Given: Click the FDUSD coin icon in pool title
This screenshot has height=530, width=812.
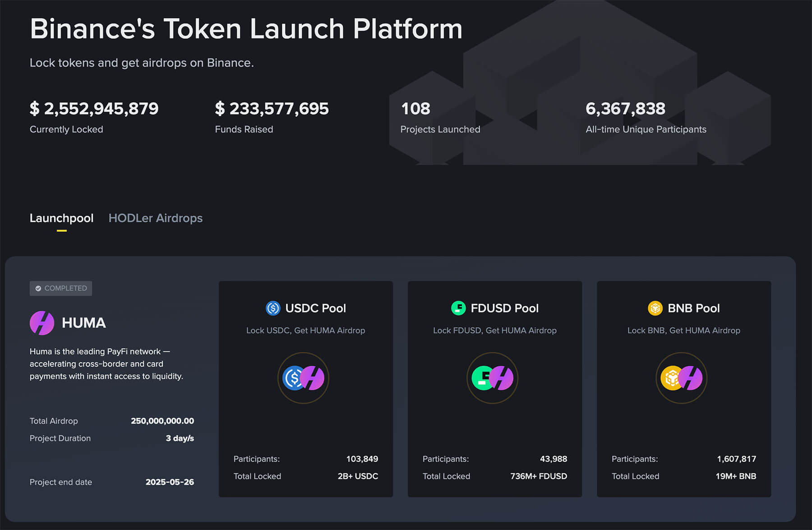Looking at the screenshot, I should click(458, 308).
